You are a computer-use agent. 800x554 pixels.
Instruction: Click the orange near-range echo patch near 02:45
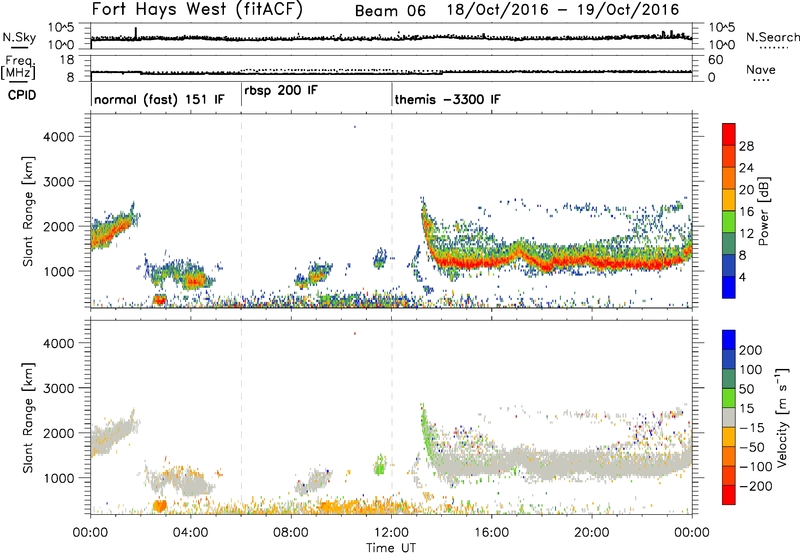(x=160, y=506)
